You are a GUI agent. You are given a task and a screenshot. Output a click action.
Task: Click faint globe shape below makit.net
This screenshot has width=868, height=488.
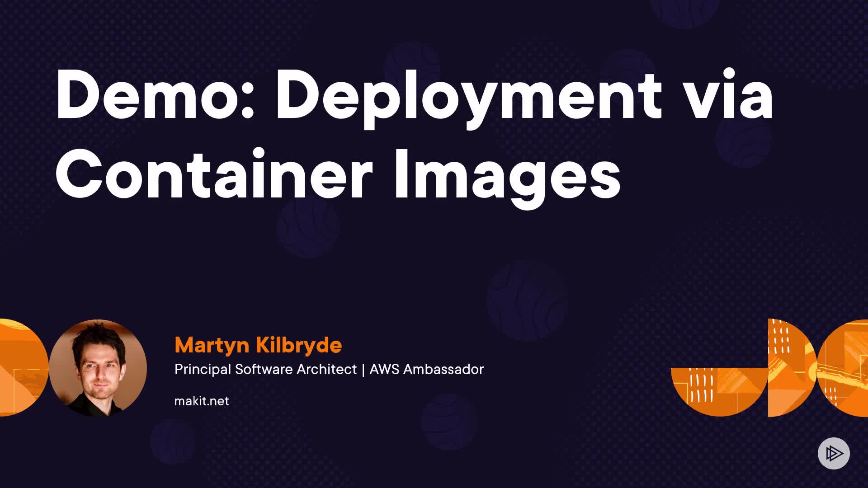172,441
